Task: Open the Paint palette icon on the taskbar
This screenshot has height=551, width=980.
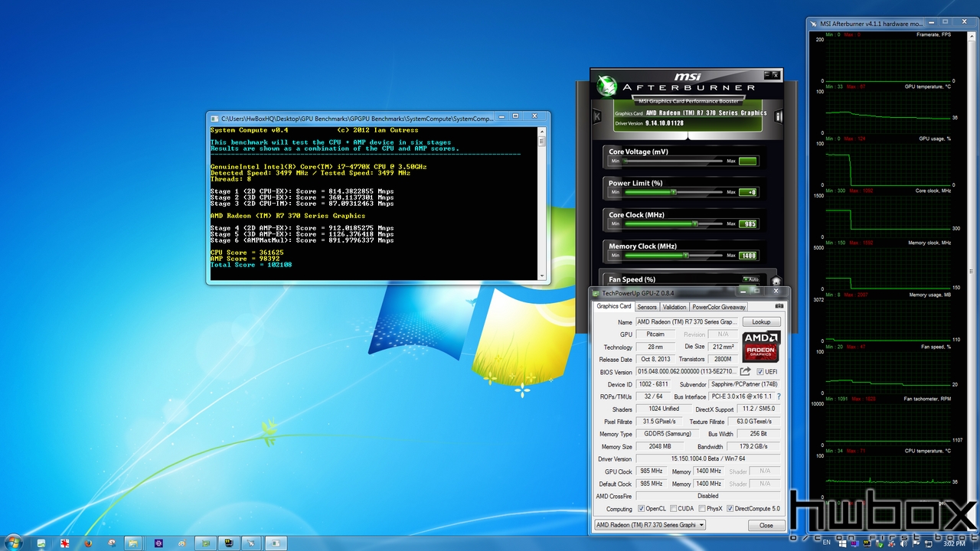Action: 181,543
